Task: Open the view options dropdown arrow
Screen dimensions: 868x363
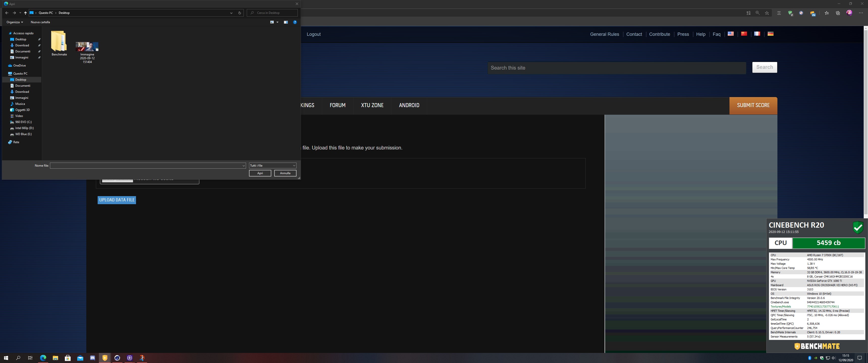Action: (x=277, y=22)
